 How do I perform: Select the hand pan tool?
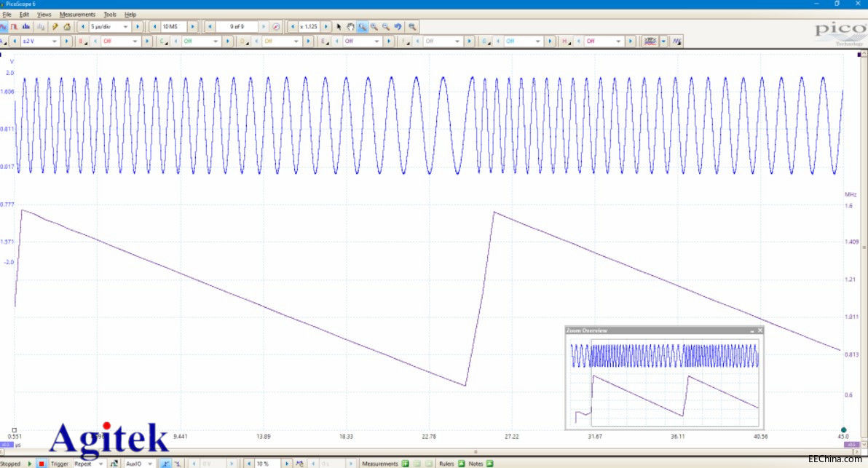click(x=350, y=26)
